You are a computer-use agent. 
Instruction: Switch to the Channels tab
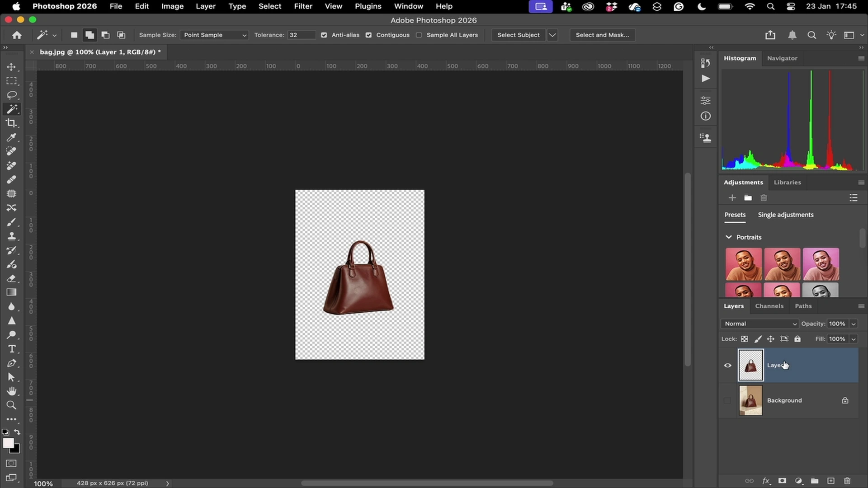(769, 306)
